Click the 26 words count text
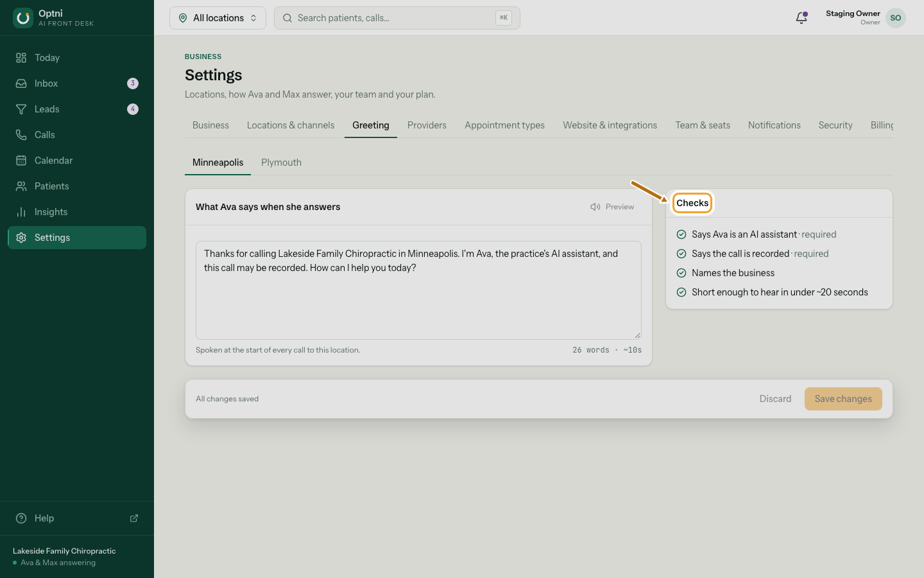This screenshot has height=578, width=924. pyautogui.click(x=591, y=350)
